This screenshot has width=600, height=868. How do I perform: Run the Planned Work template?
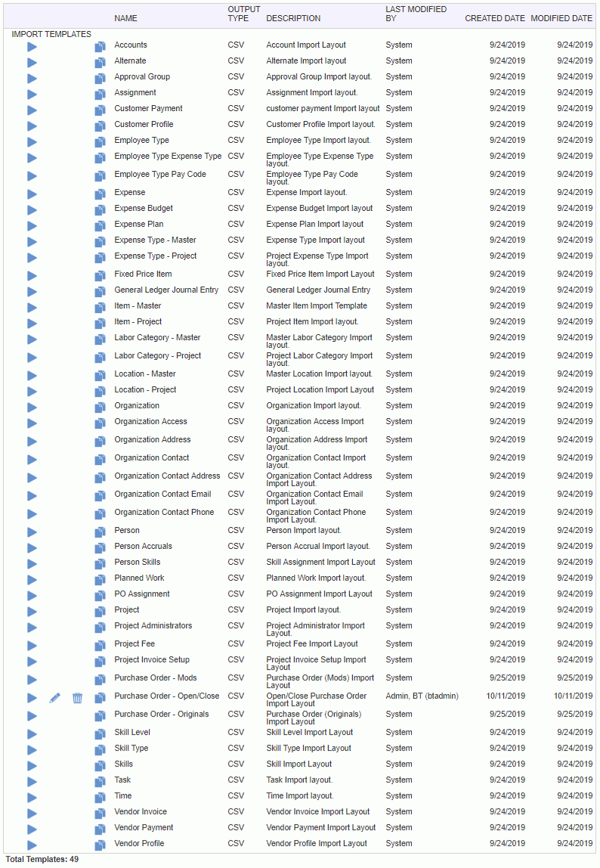tap(32, 580)
